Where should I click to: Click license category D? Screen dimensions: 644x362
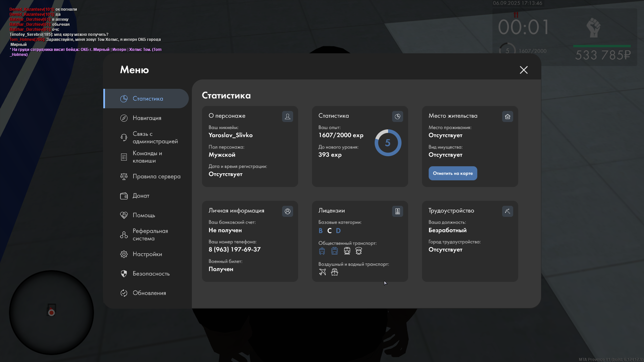pyautogui.click(x=338, y=231)
